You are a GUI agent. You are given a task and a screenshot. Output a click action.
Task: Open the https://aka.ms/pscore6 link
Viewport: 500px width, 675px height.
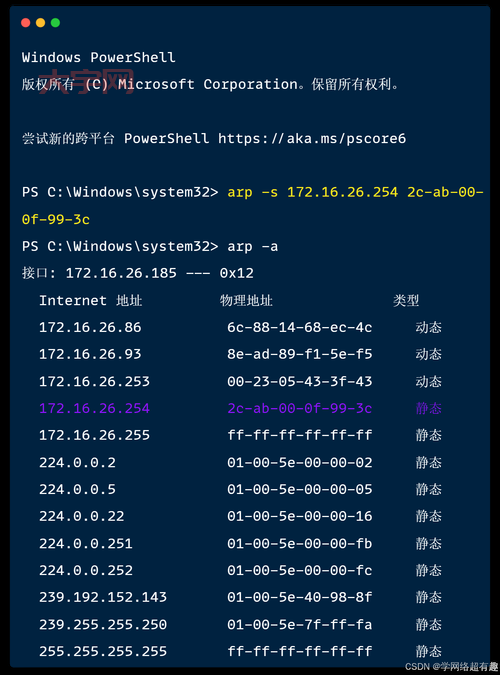click(x=312, y=139)
